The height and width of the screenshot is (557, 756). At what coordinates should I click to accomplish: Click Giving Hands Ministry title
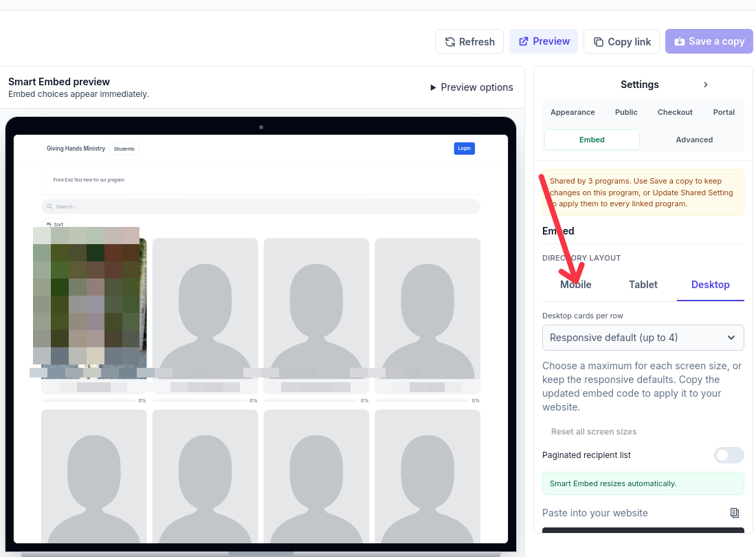[76, 149]
